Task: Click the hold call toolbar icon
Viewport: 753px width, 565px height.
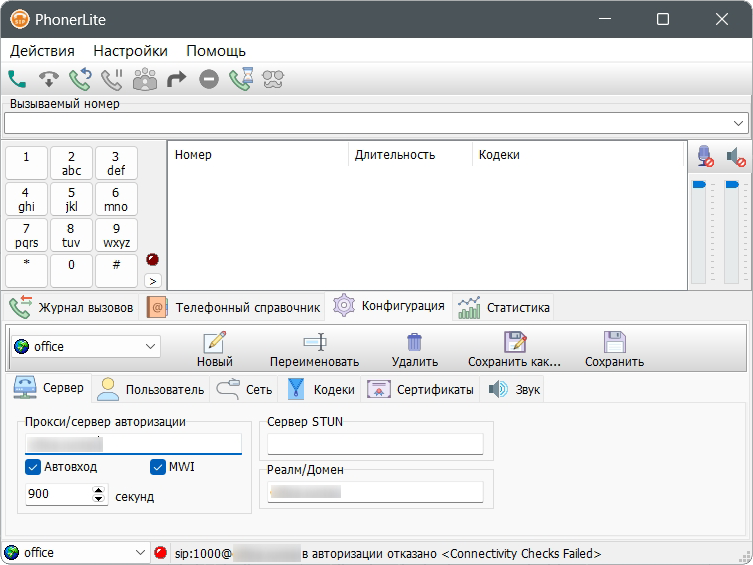Action: click(x=112, y=79)
